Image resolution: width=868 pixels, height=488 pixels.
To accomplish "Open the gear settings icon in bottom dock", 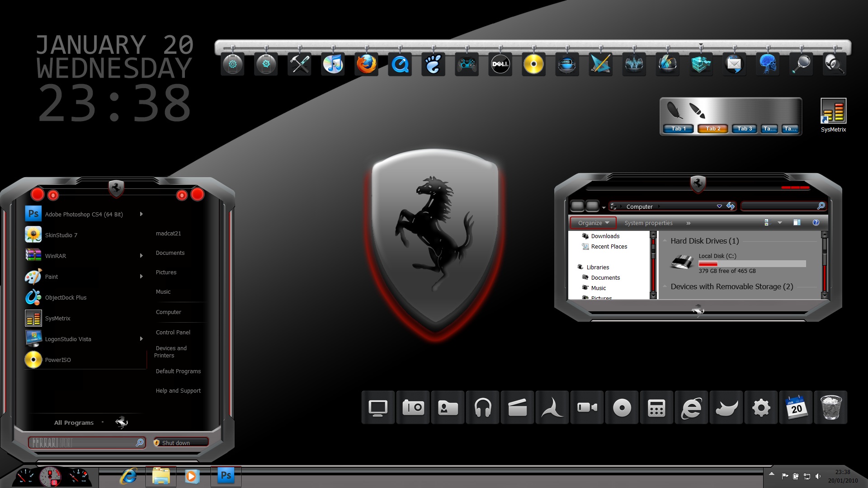I will point(761,408).
